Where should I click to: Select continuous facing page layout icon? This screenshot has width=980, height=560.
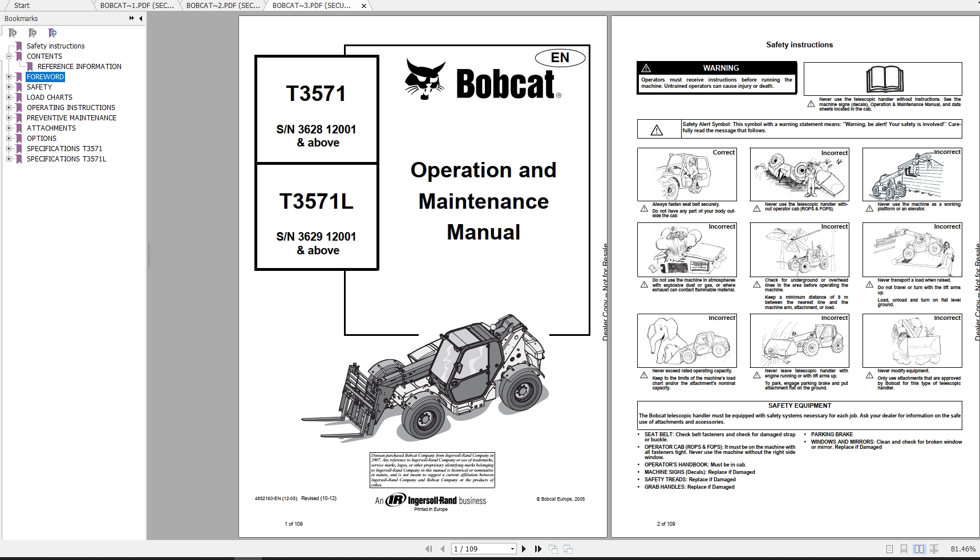pyautogui.click(x=934, y=549)
